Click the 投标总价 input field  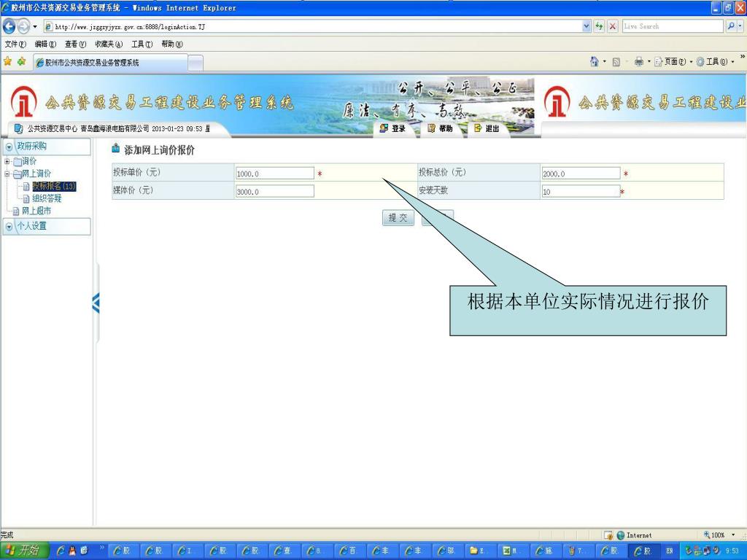(x=581, y=174)
